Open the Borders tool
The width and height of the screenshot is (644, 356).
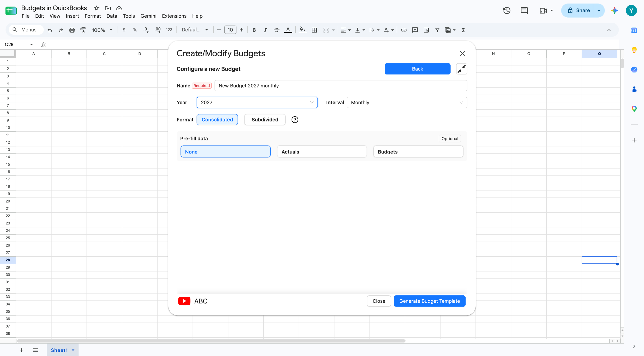pyautogui.click(x=314, y=30)
